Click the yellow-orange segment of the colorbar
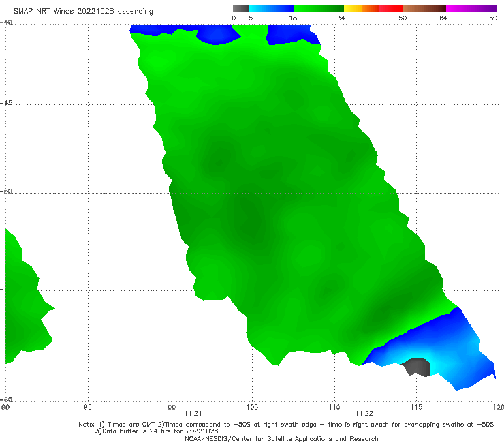Viewport: 504px width, 443px height. click(362, 8)
